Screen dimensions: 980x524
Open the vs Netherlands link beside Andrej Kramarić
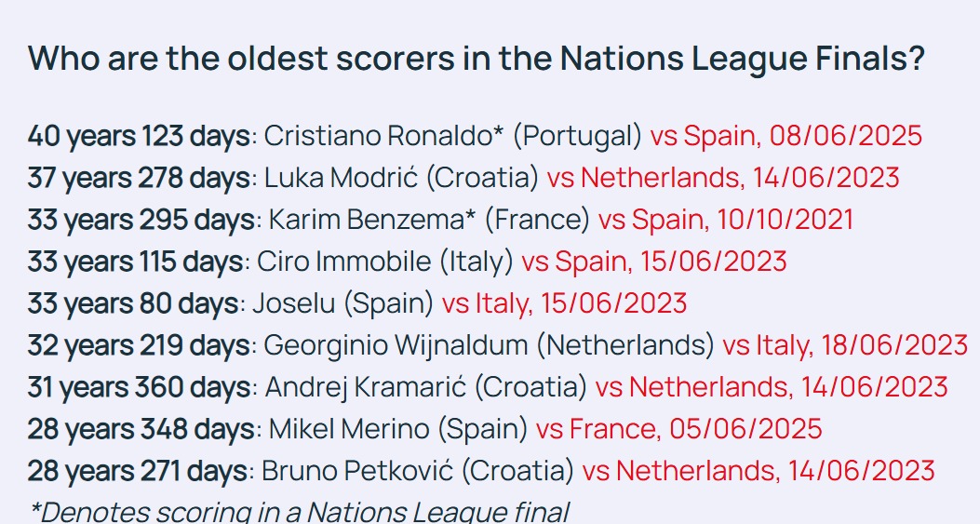(772, 387)
